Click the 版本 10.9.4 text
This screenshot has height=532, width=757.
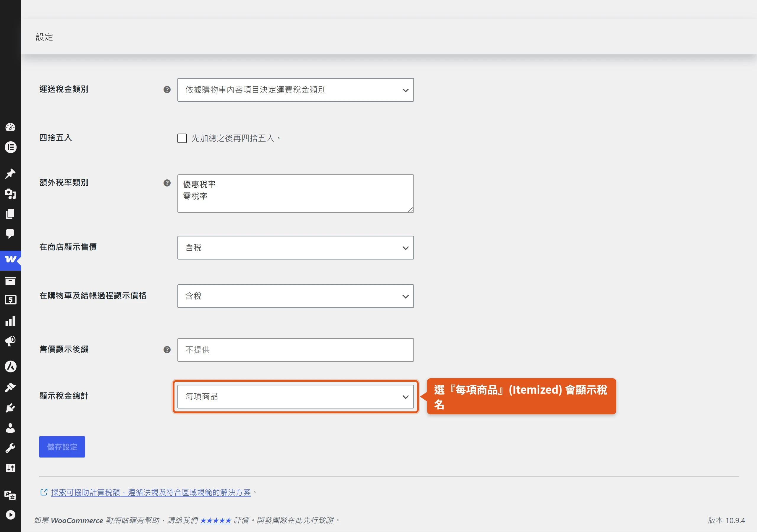726,520
